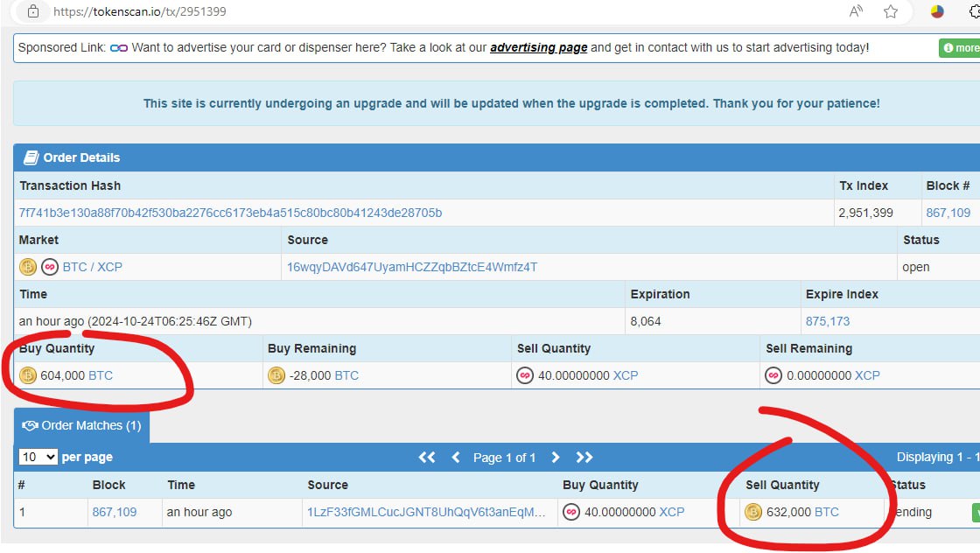Go to previous page arrow
Image resolution: width=980 pixels, height=553 pixels.
(456, 458)
